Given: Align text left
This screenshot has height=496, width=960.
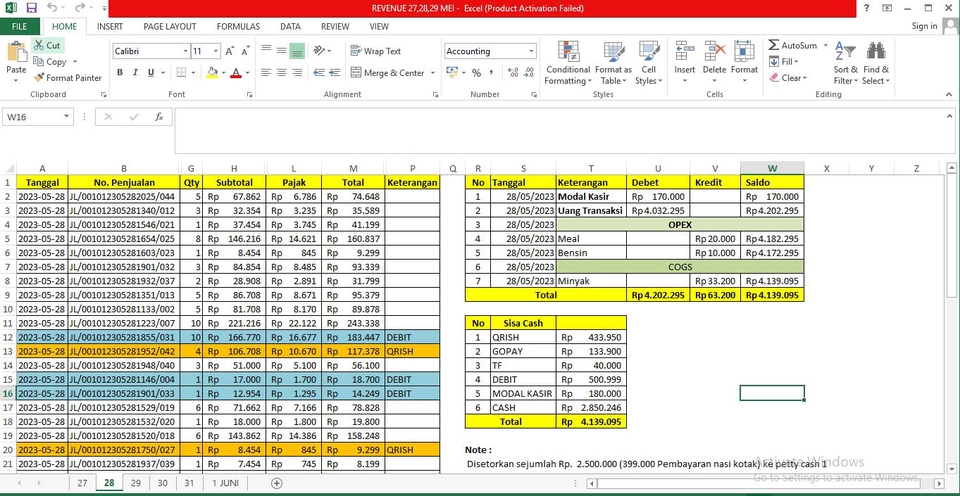Looking at the screenshot, I should (266, 72).
